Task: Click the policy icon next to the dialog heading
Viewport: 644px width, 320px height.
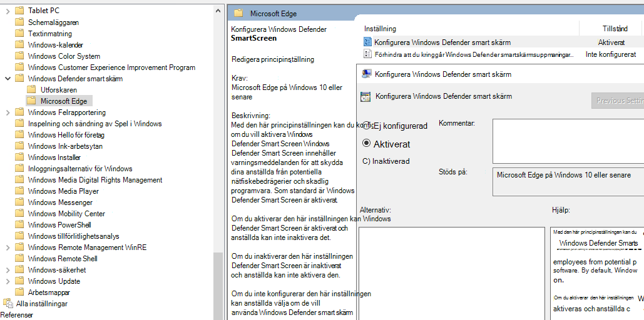Action: [365, 96]
